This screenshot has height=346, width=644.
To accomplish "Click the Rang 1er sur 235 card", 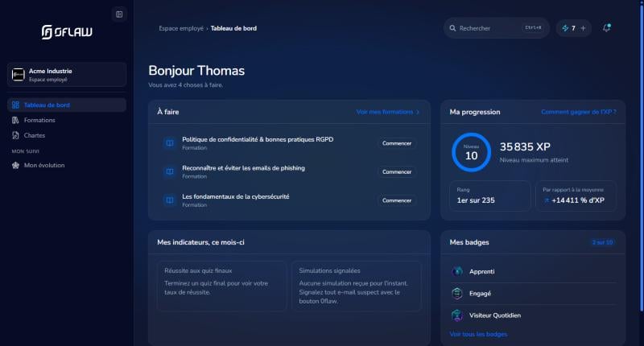I will click(490, 196).
